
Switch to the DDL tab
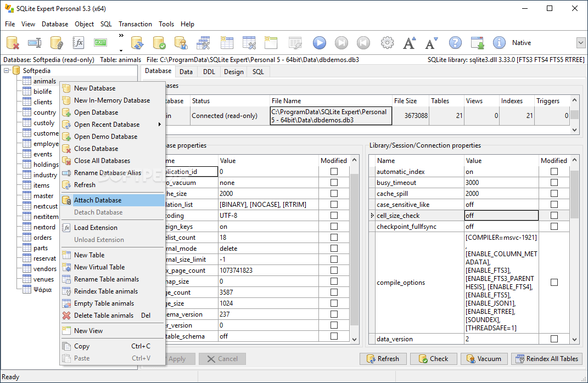pyautogui.click(x=209, y=71)
